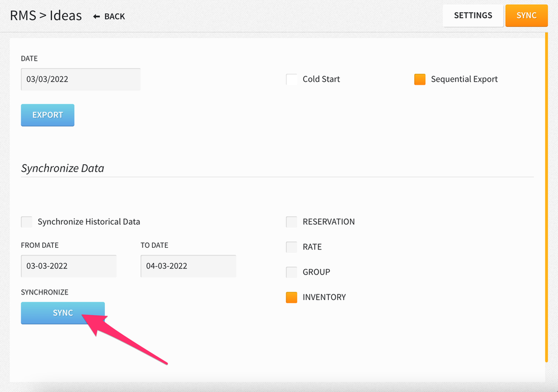Select the FROM DATE field 03-03-2022
This screenshot has width=558, height=392.
69,266
